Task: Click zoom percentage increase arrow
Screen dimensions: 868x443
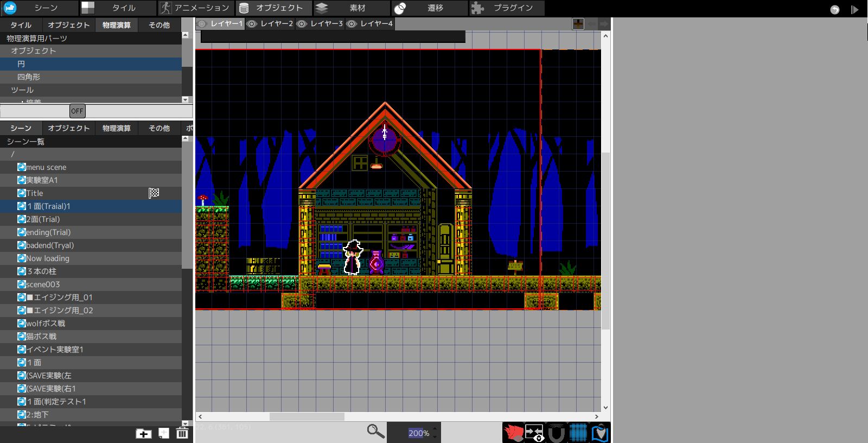Action: click(435, 429)
